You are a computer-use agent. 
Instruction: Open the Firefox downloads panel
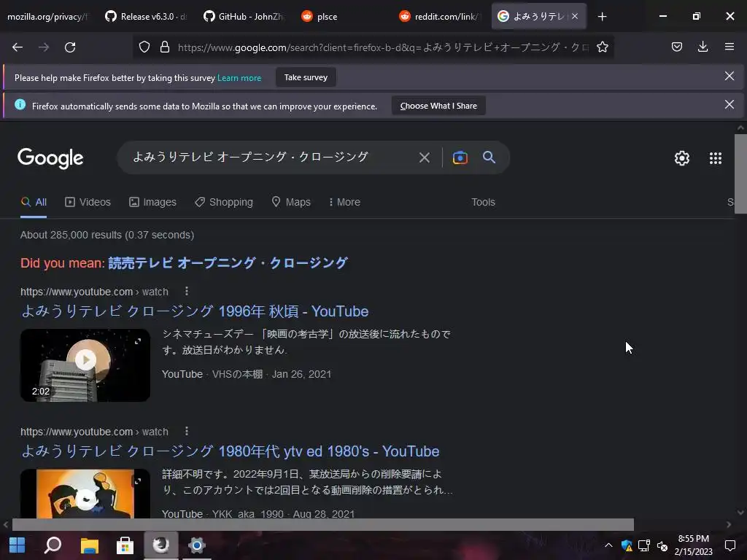click(x=703, y=47)
